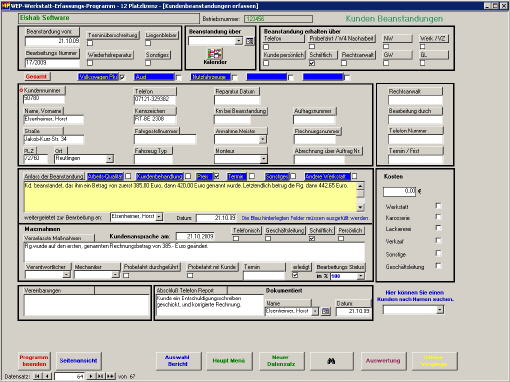Image resolution: width=510 pixels, height=382 pixels.
Task: Click the record number field showing 64
Action: (x=70, y=376)
